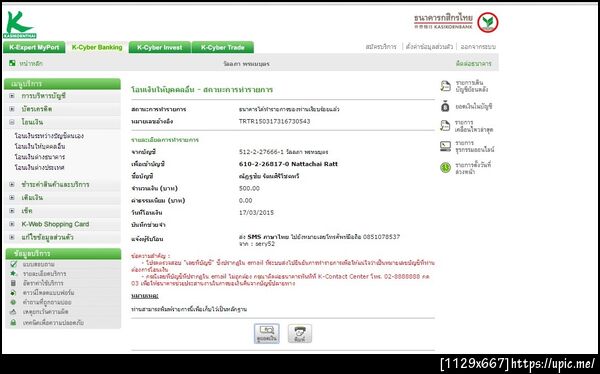This screenshot has width=600, height=374.
Task: Open interbank transfer menu item (โอนเงินต่างธนาคาร)
Action: click(x=40, y=157)
